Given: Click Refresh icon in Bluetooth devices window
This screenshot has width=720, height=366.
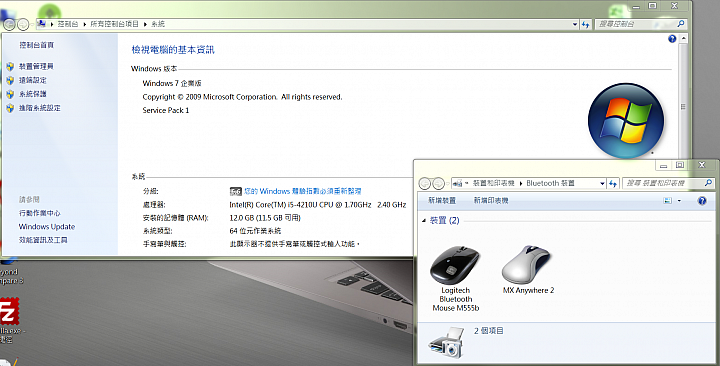Looking at the screenshot, I should [x=613, y=184].
